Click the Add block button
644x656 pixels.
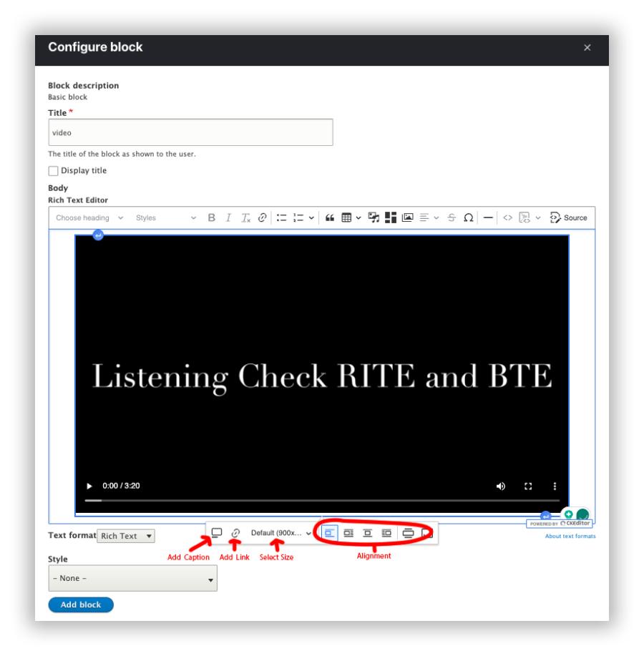tap(81, 605)
